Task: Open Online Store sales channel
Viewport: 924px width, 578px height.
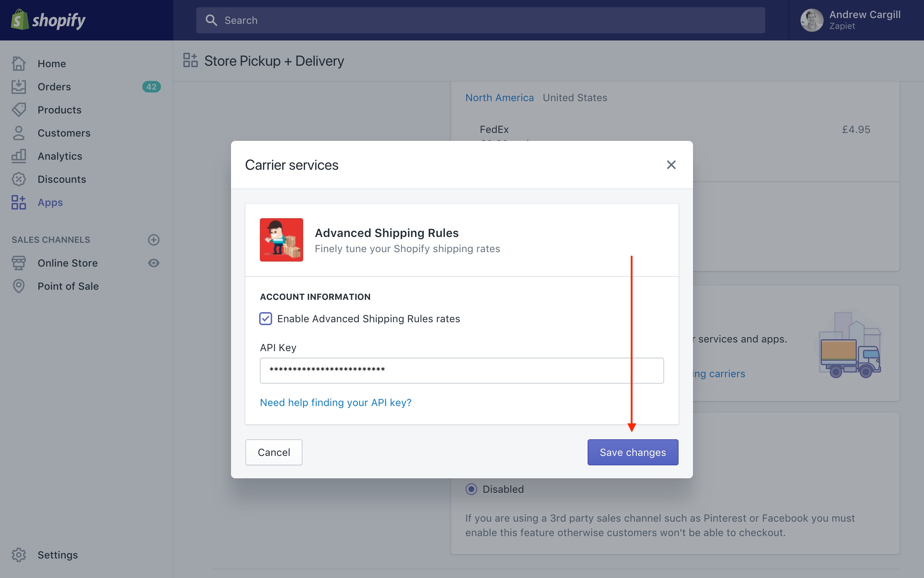Action: pyautogui.click(x=67, y=263)
